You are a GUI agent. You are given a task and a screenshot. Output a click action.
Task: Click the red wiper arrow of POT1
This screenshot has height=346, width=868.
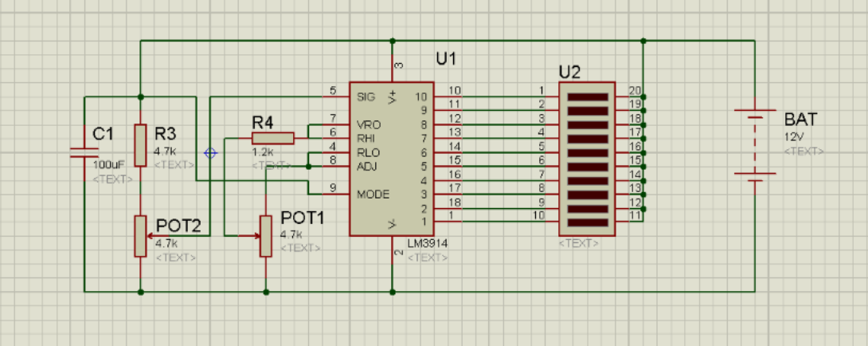coord(249,236)
